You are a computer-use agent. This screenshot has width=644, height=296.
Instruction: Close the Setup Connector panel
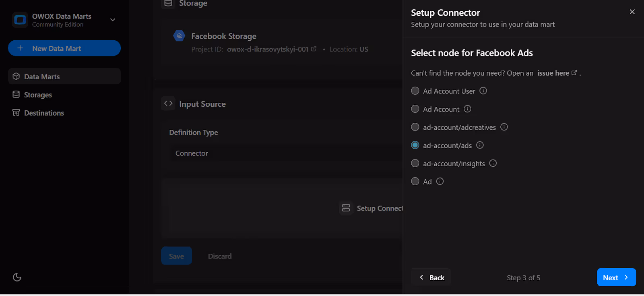pyautogui.click(x=632, y=12)
